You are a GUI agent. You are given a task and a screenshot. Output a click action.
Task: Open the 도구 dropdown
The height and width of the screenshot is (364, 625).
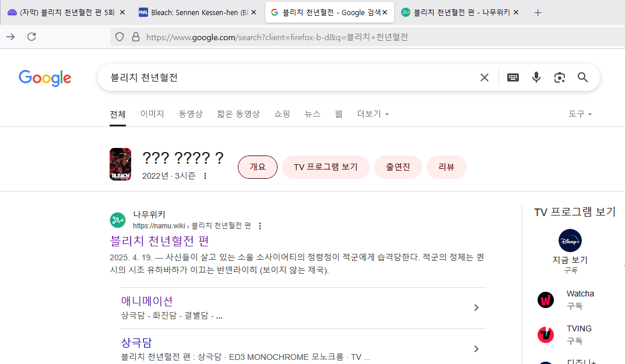coord(580,114)
